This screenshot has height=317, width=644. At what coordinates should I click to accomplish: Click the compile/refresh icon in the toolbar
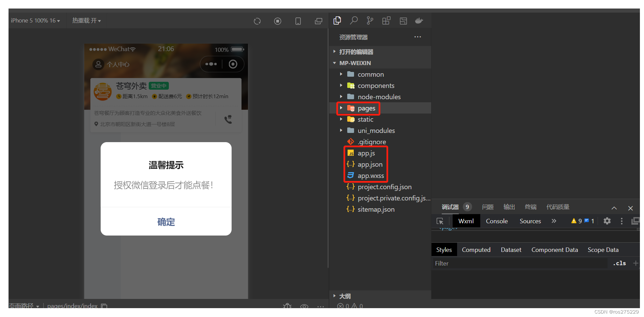coord(257,20)
